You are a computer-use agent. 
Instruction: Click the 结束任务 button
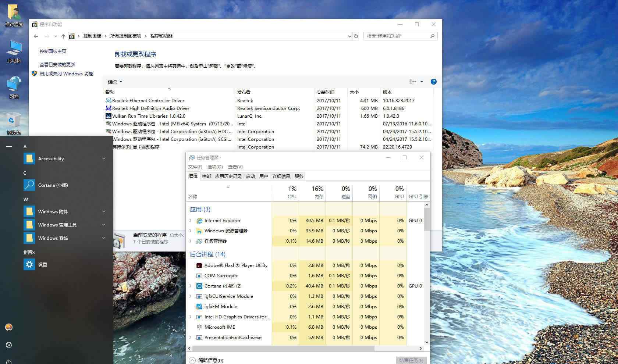411,360
